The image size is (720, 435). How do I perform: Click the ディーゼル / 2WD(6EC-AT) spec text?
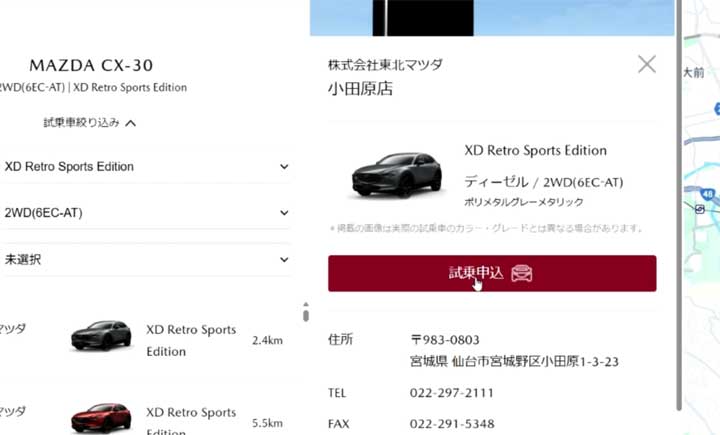pyautogui.click(x=544, y=182)
